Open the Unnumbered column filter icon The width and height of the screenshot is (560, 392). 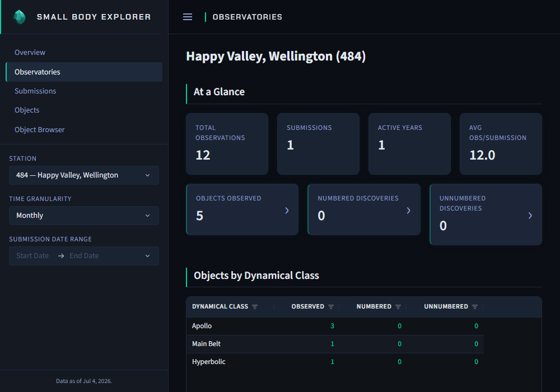click(475, 307)
